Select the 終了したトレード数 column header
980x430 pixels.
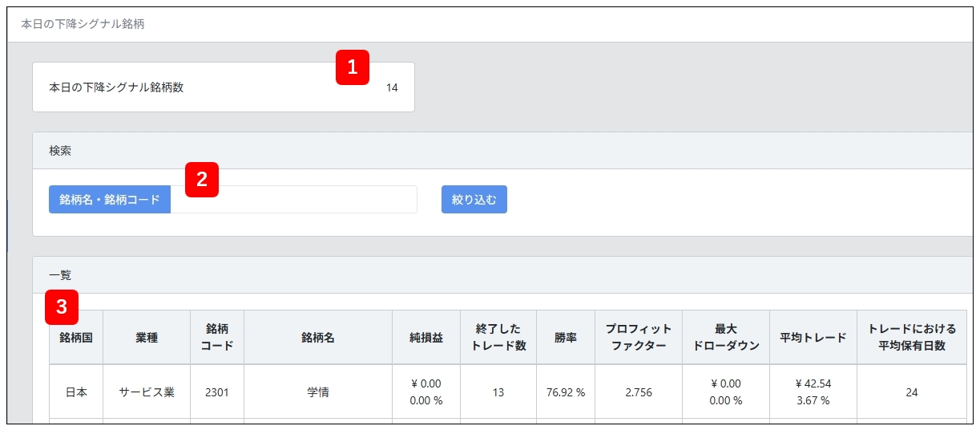tap(498, 338)
